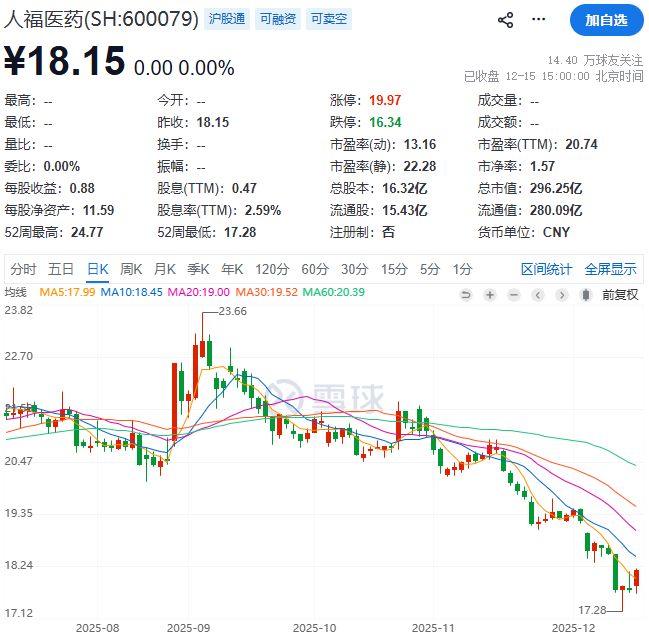Toggle the MA60 line indicator
The image size is (649, 637).
[334, 292]
